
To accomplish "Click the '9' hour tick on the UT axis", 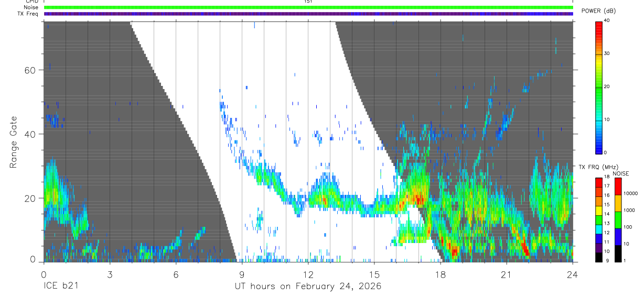I will pos(242,274).
